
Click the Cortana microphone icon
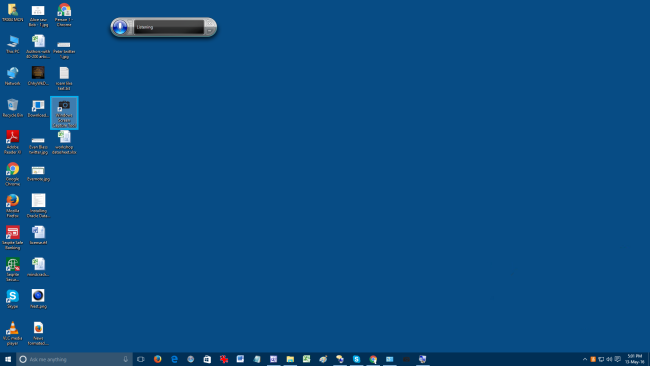(x=126, y=359)
